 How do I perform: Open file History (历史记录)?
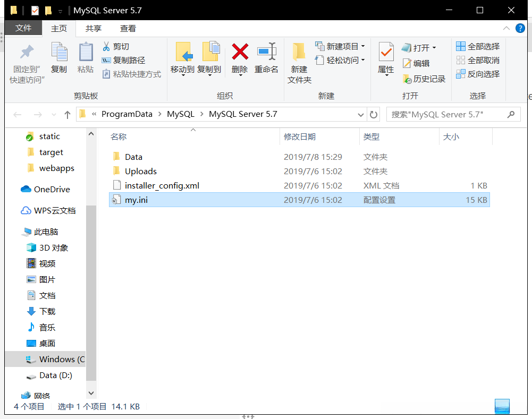(x=424, y=79)
